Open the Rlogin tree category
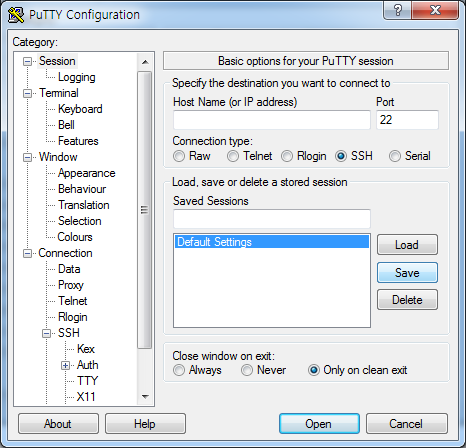This screenshot has height=448, width=466. click(x=73, y=317)
